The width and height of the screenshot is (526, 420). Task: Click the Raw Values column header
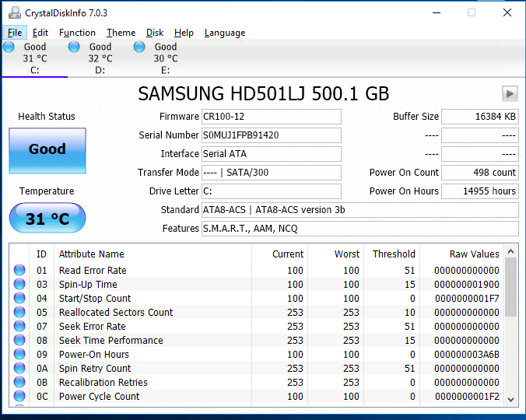tap(474, 254)
